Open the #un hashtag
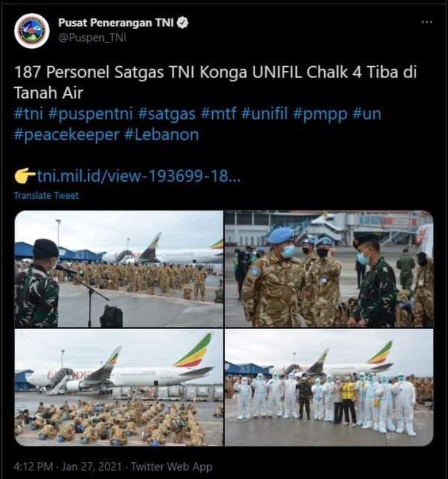The height and width of the screenshot is (479, 448). 367,113
